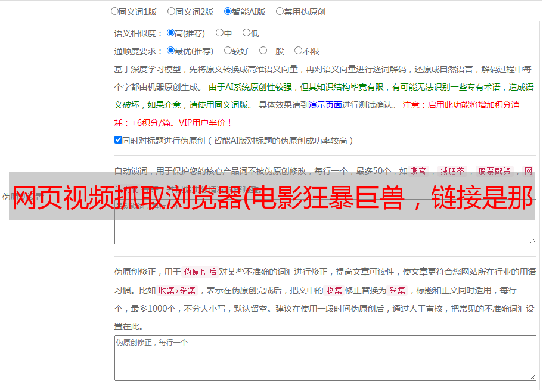
Task: Click the 伪原创后 highlighted term
Action: pos(200,272)
